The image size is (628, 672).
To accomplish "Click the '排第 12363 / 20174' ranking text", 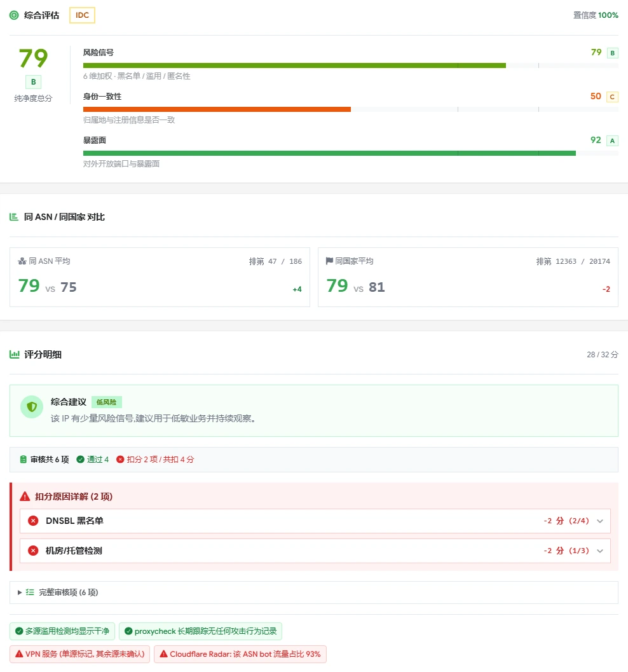I will tap(573, 261).
